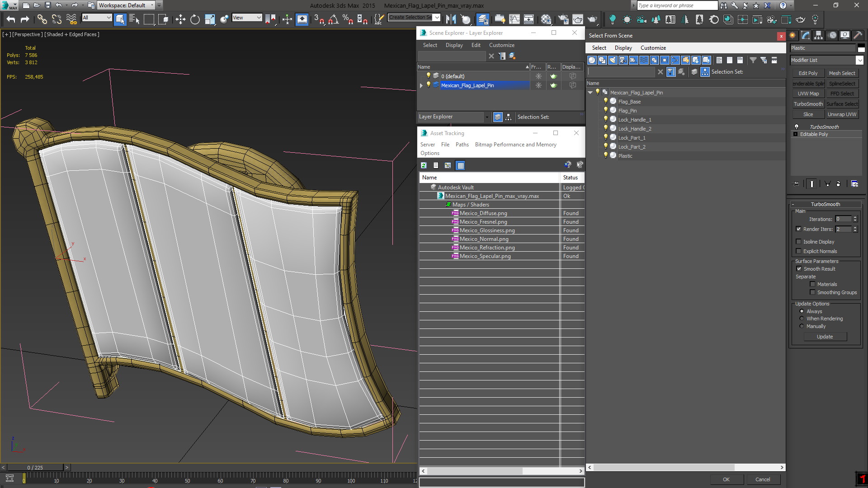The image size is (868, 488).
Task: Choose the Select and Uniform Scale tool
Action: tap(210, 19)
